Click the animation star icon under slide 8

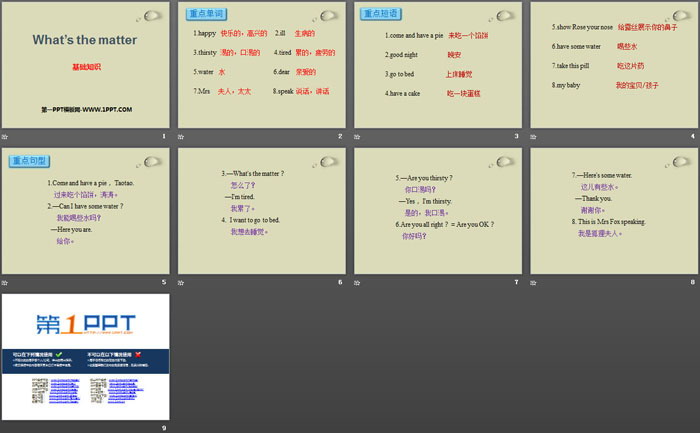[533, 282]
